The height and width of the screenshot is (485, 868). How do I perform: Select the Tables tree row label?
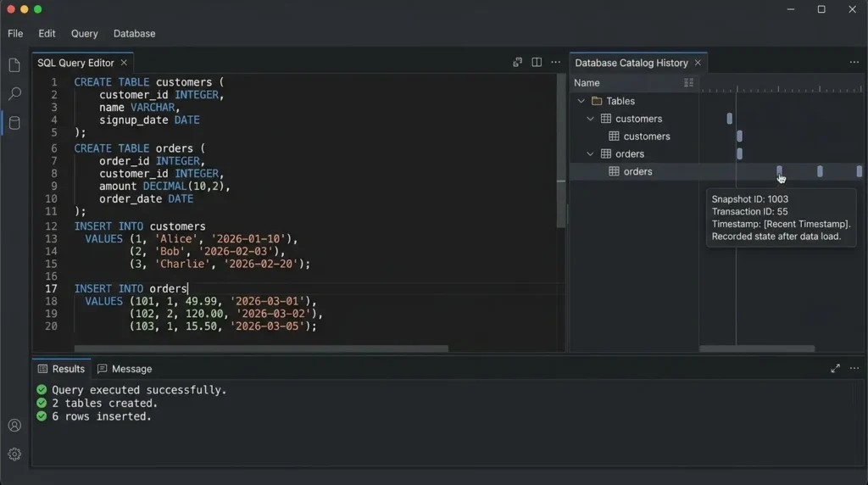point(620,101)
